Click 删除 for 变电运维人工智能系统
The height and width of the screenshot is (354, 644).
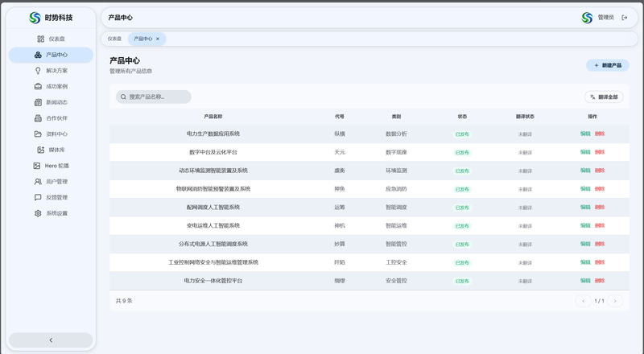point(600,225)
